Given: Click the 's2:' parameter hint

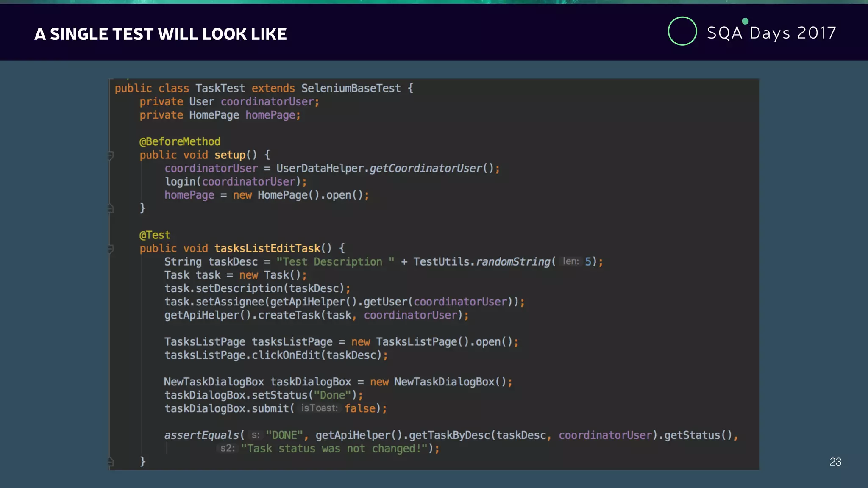Looking at the screenshot, I should [x=227, y=449].
